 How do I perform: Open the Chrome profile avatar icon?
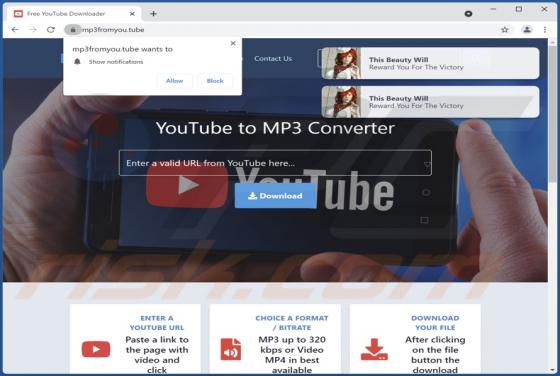(x=527, y=30)
